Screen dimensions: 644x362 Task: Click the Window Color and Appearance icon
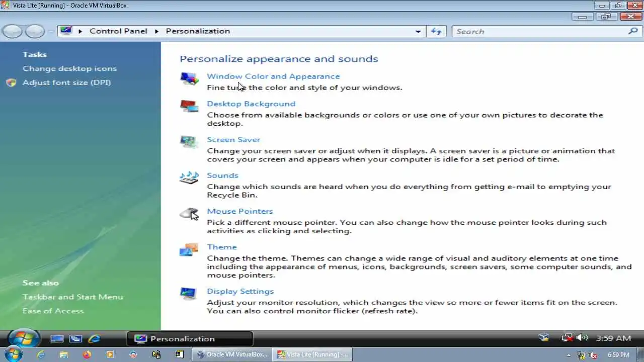coord(189,79)
